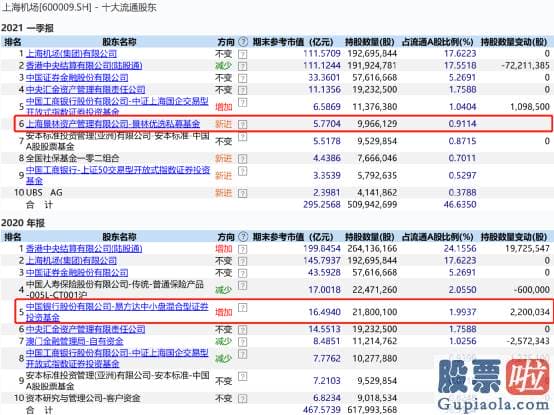554x415 pixels.
Task: Click the question-mark icon in the 上海景林资产管理 新进 row
Action: 243,124
